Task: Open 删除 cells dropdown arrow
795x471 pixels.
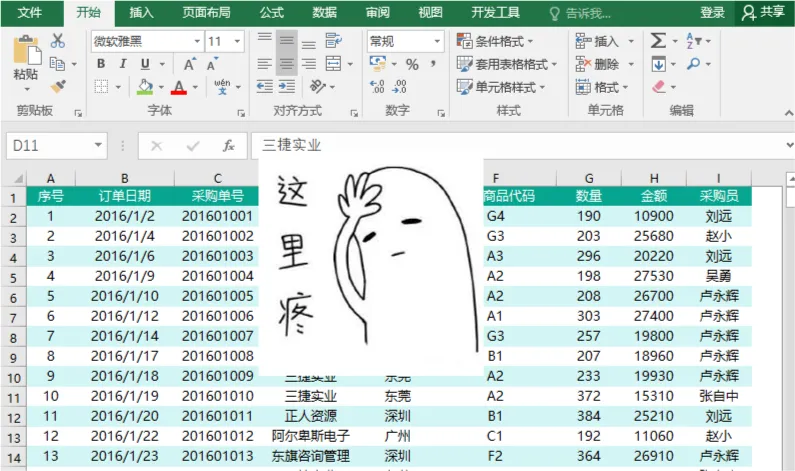Action: [x=631, y=64]
